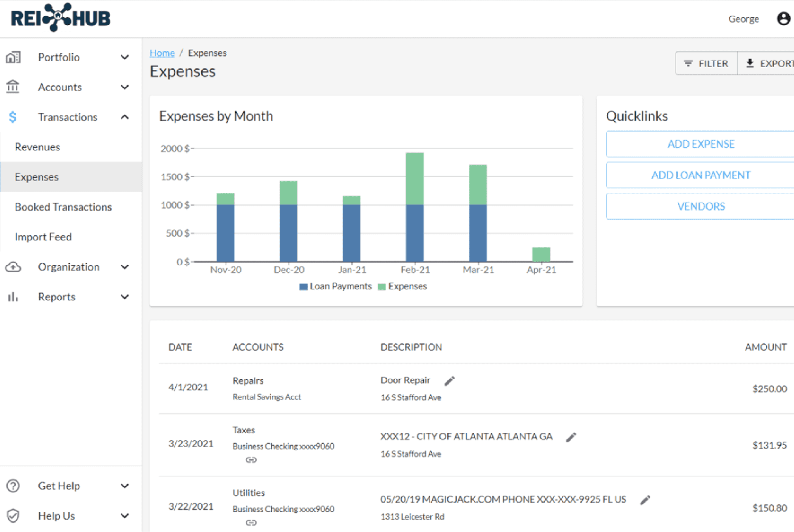Click the Portfolio house icon in sidebar
Viewport: 794px width, 532px height.
(13, 57)
